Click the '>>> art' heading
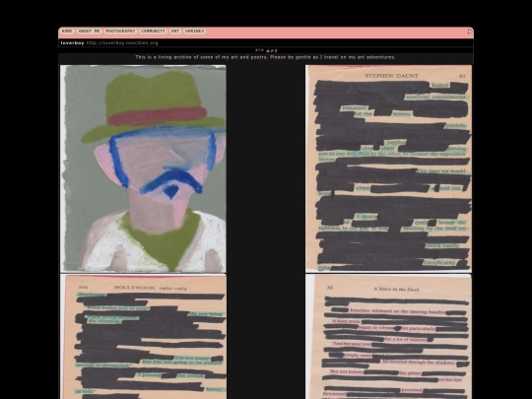532x399 pixels. [266, 50]
